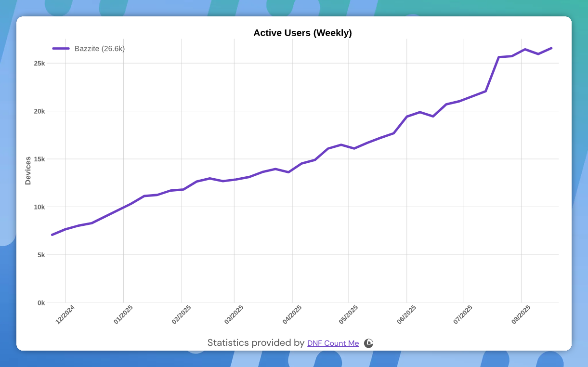The image size is (588, 367).
Task: Click the 15k y-axis label
Action: point(39,159)
